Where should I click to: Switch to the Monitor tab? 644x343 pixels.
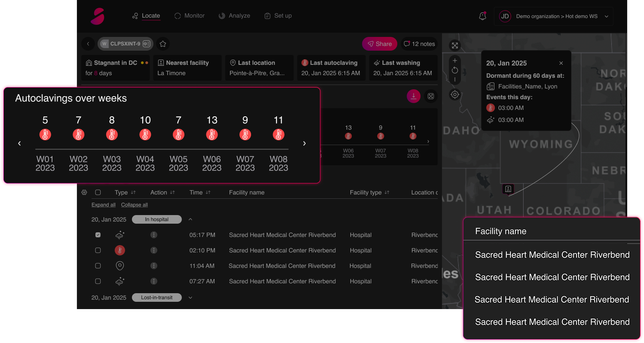tap(190, 15)
